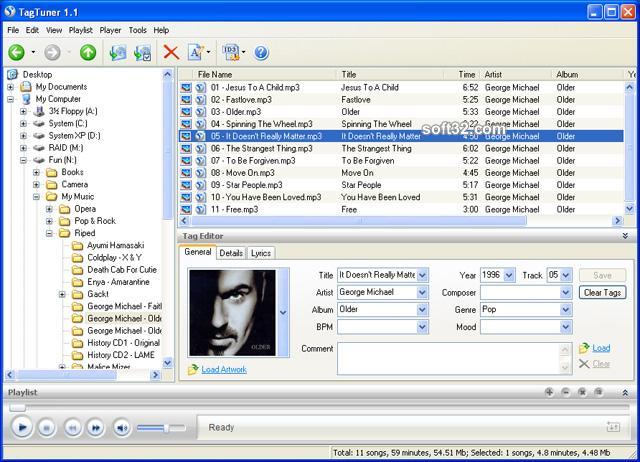Click the Next track player button
Viewport: 640px width, 462px height.
(96, 428)
